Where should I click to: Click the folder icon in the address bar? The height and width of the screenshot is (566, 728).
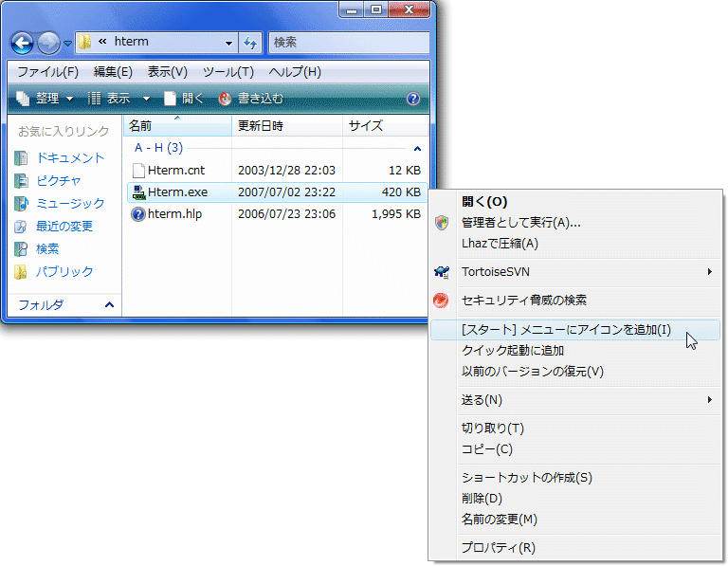click(x=85, y=43)
